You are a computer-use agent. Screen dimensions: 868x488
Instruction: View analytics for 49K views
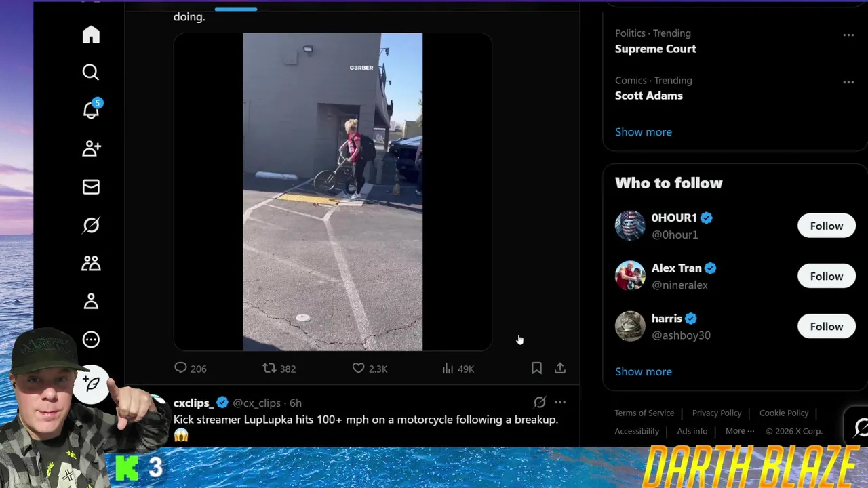click(458, 368)
